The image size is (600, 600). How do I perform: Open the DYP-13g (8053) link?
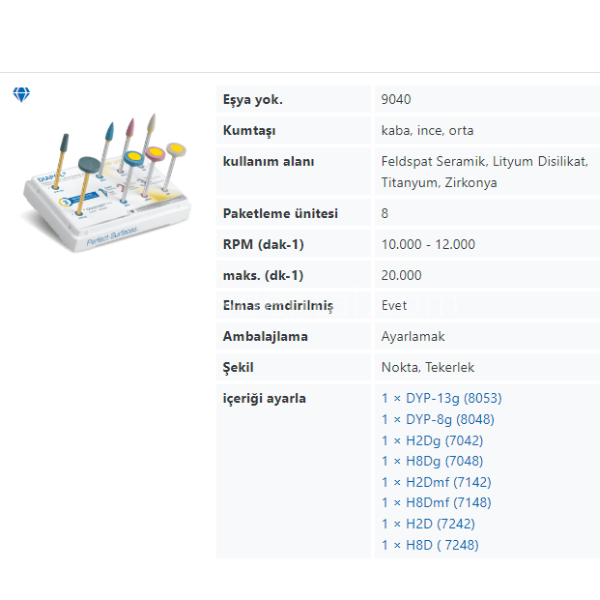pyautogui.click(x=442, y=398)
